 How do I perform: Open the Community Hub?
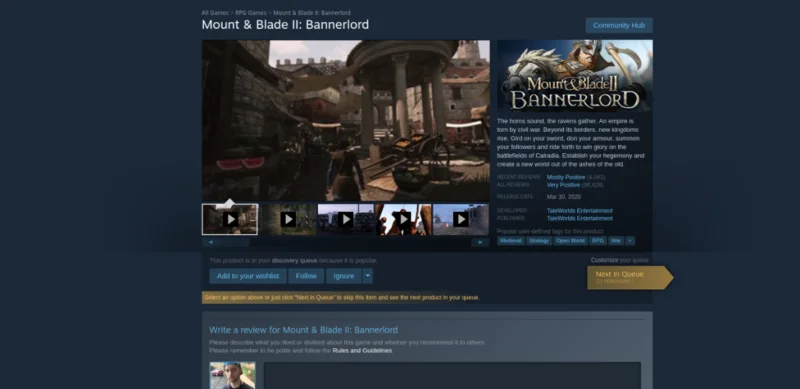pyautogui.click(x=618, y=26)
